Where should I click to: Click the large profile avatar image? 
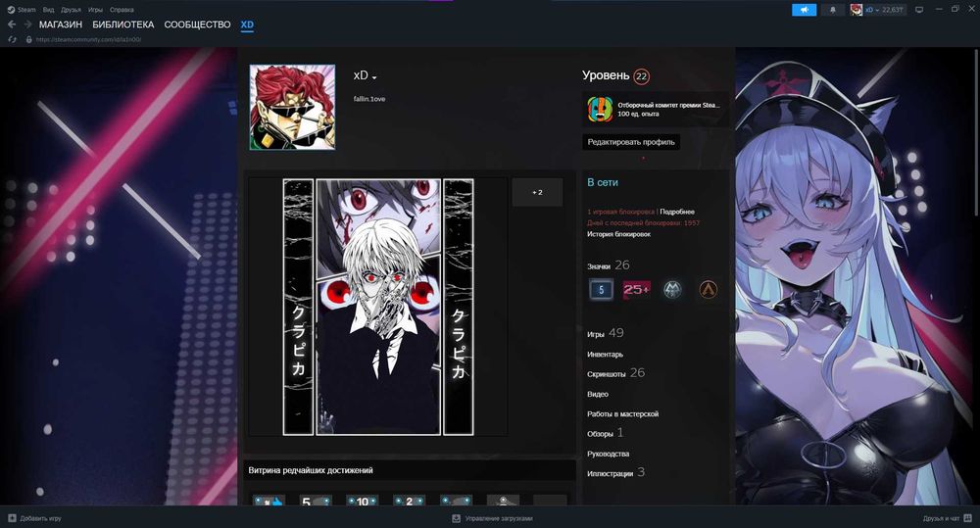coord(292,108)
